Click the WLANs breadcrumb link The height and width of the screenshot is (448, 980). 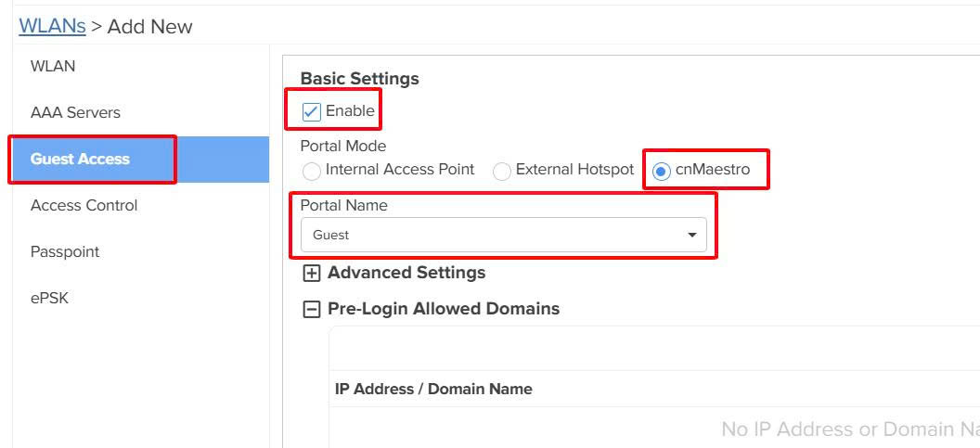click(x=52, y=27)
